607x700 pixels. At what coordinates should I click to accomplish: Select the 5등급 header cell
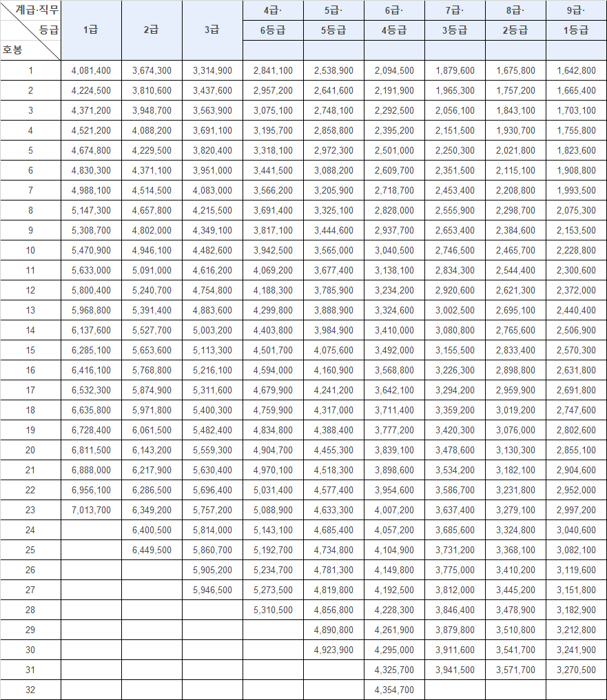point(334,30)
